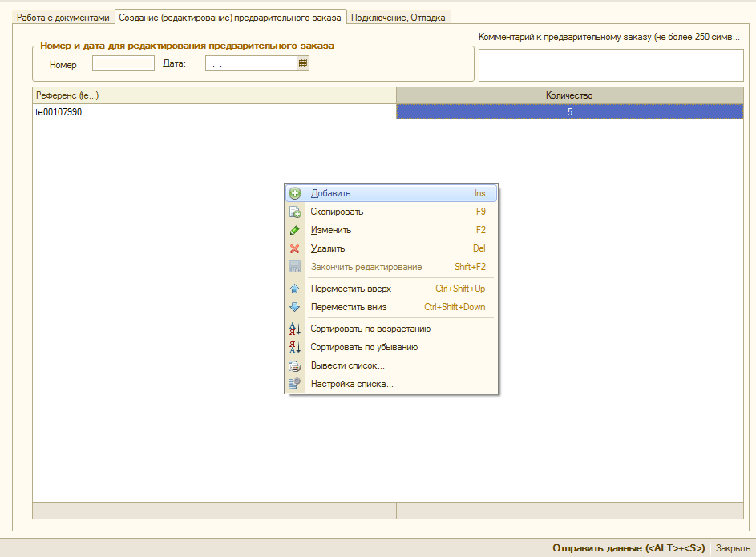
Task: Open Настройка списка... from the menu
Action: point(351,384)
